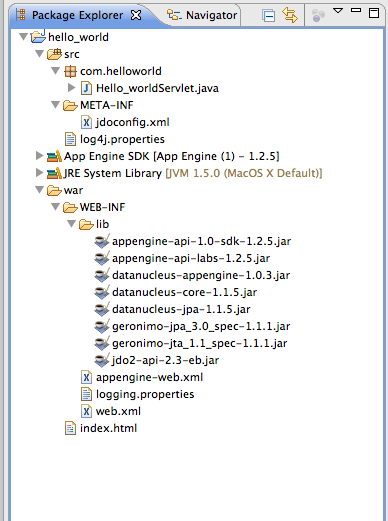Select geronimo-jta_1.1_spec-1.1.1.jar entry
The image size is (388, 521).
point(199,343)
